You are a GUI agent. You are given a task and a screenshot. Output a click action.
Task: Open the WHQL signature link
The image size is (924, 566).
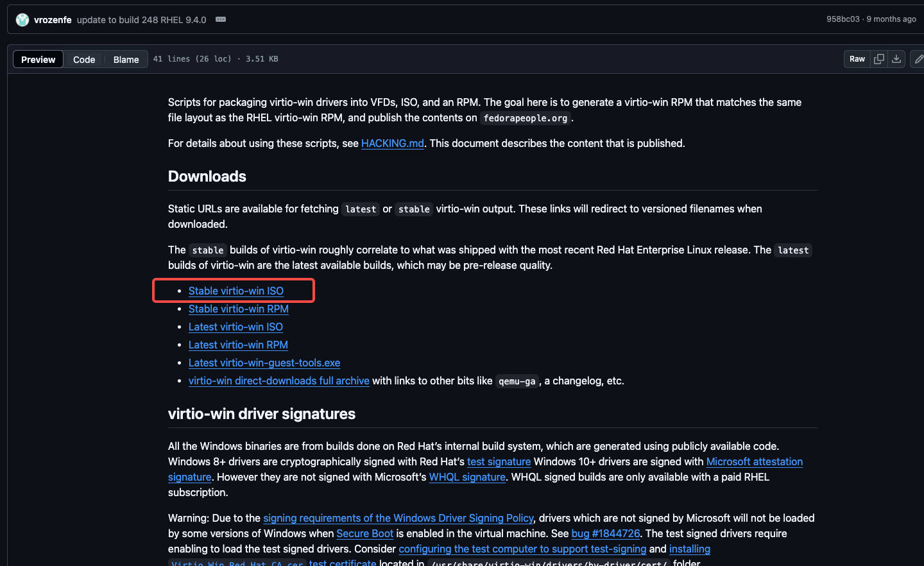466,477
